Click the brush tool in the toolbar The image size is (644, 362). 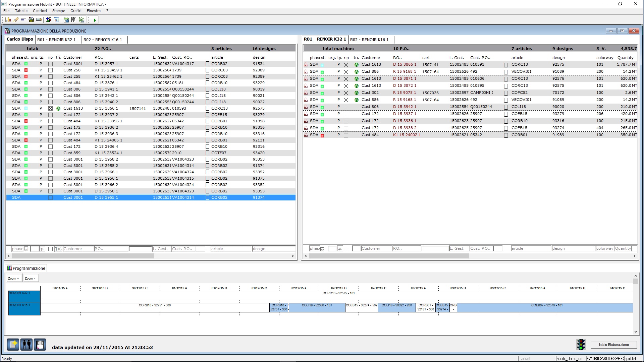click(16, 20)
